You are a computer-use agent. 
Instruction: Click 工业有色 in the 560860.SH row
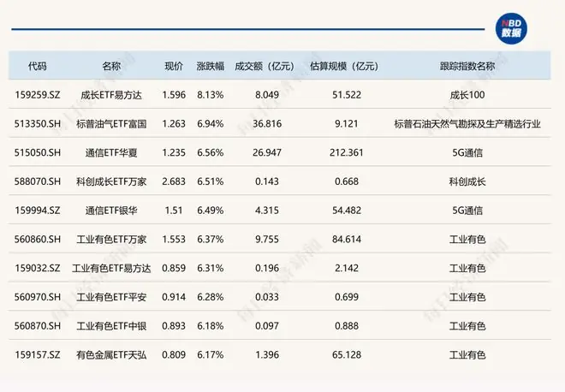(x=467, y=240)
